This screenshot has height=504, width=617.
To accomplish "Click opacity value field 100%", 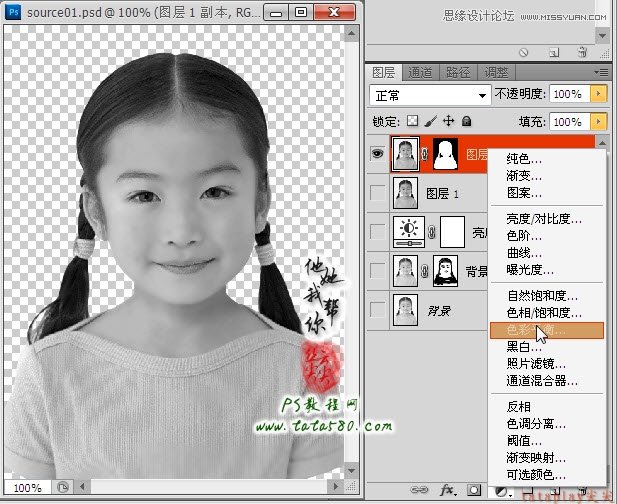I will coord(569,94).
